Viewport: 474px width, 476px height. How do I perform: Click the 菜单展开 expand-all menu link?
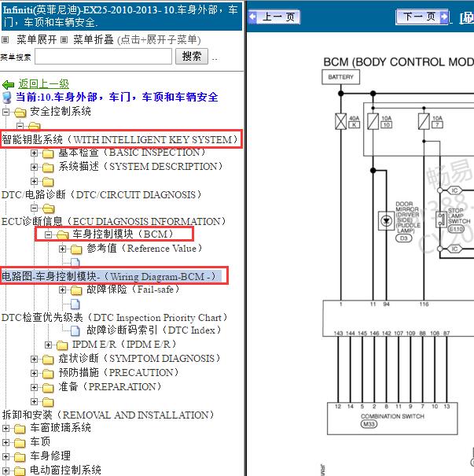pyautogui.click(x=36, y=40)
